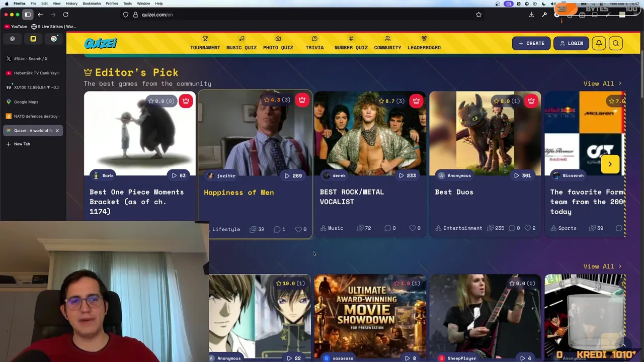Go to Trivia section
This screenshot has height=362, width=644.
(314, 43)
